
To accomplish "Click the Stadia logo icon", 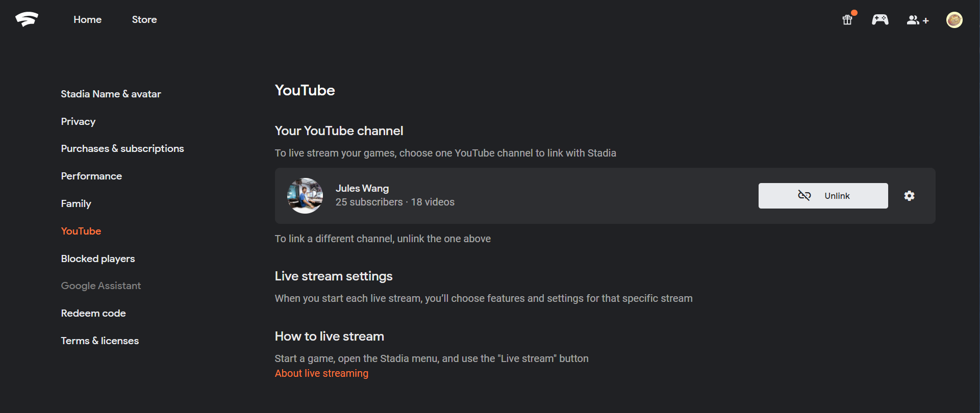I will tap(27, 19).
